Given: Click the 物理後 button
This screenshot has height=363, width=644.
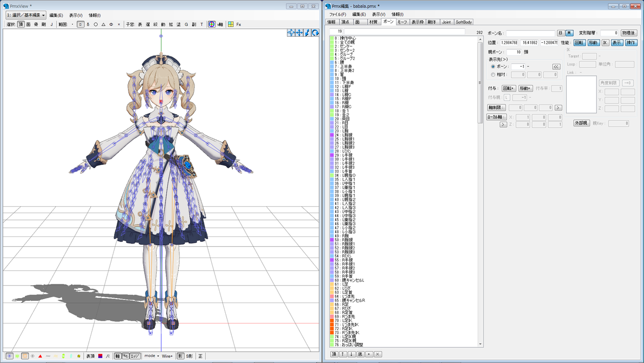Looking at the screenshot, I should pyautogui.click(x=628, y=33).
